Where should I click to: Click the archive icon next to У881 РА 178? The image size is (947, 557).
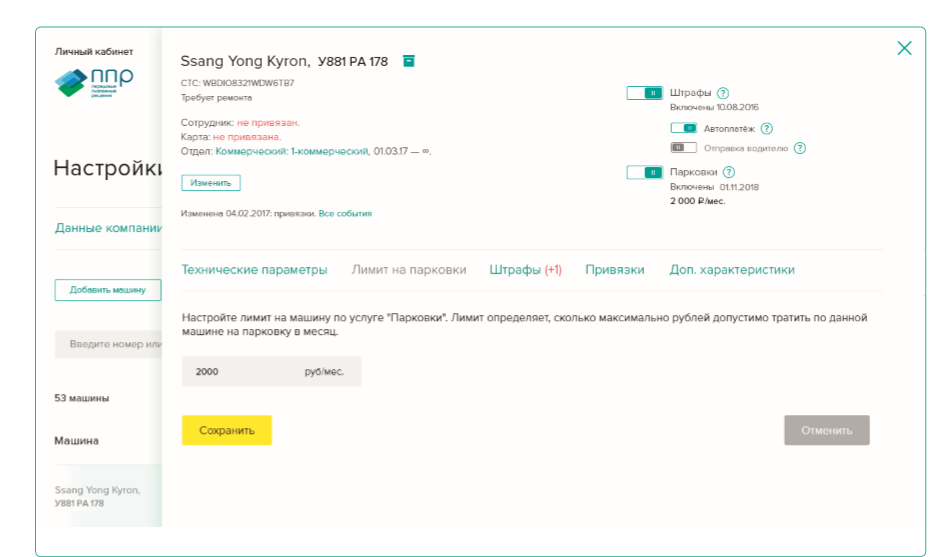coord(409,61)
